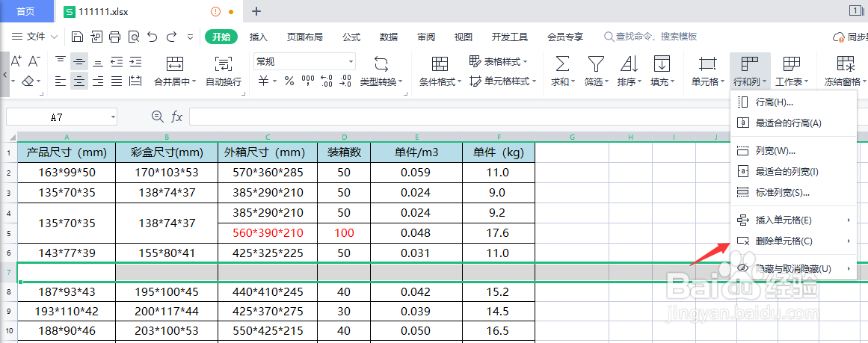Select 标准列宽(S)... menu item
Image resolution: width=868 pixels, height=343 pixels.
pos(793,193)
